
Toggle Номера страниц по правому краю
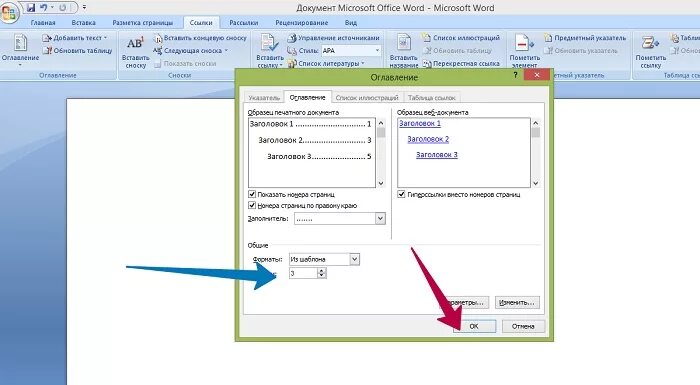click(x=252, y=205)
